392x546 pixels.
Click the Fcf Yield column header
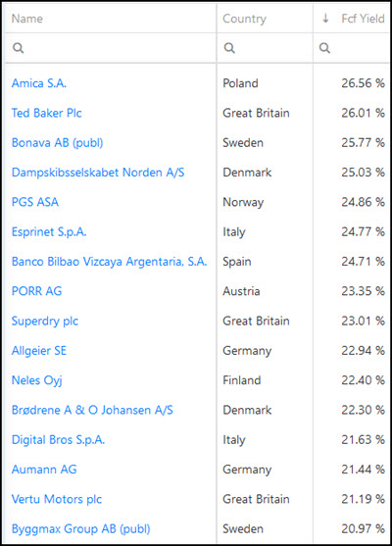tap(363, 19)
